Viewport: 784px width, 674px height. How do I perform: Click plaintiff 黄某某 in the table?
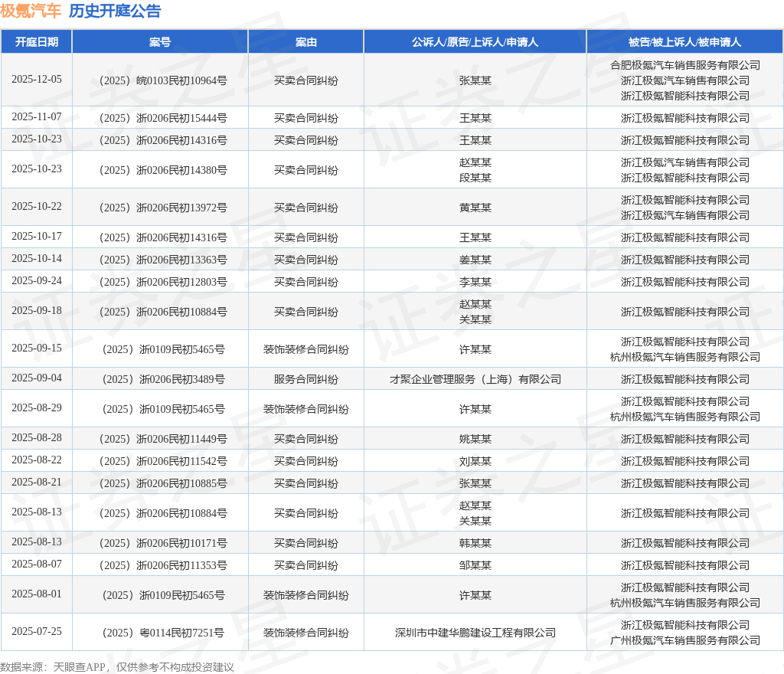tap(475, 208)
